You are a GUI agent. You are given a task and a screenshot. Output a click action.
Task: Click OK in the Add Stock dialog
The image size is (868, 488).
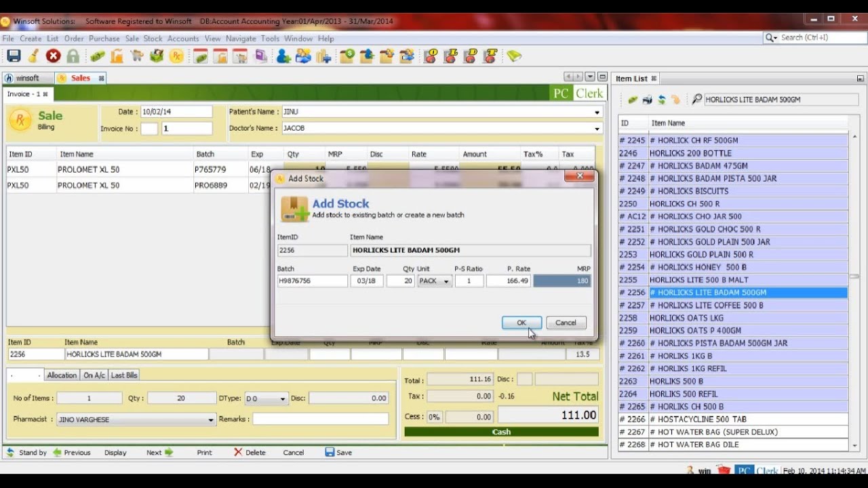521,323
